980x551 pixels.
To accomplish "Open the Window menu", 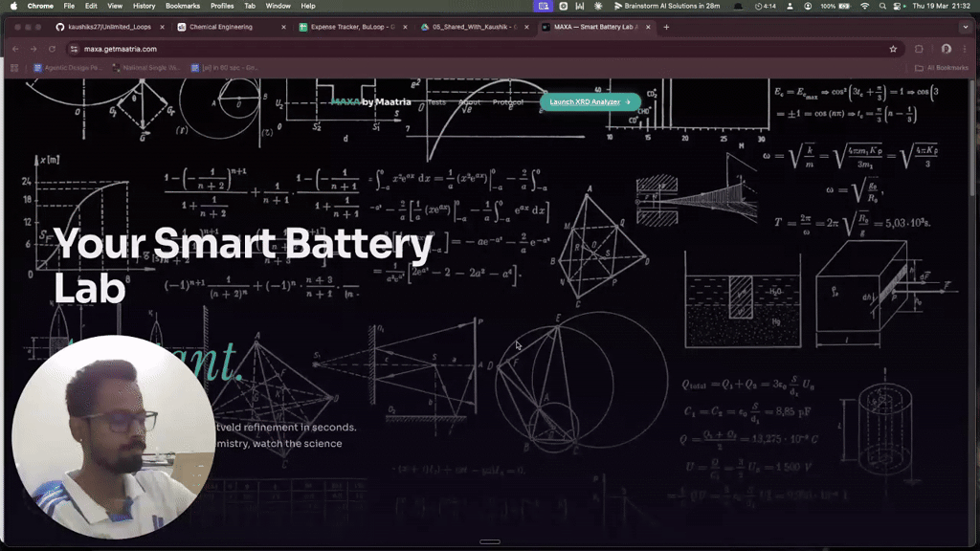I will pyautogui.click(x=278, y=6).
